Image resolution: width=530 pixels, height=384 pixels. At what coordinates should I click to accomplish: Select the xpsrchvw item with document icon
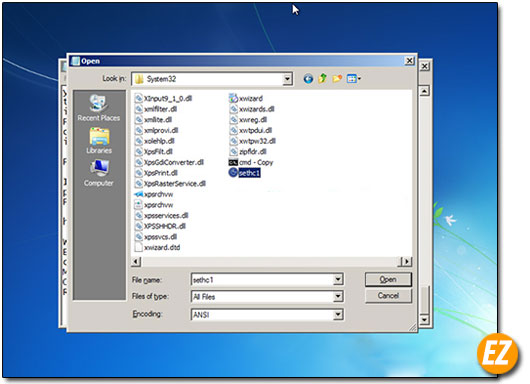(139, 205)
